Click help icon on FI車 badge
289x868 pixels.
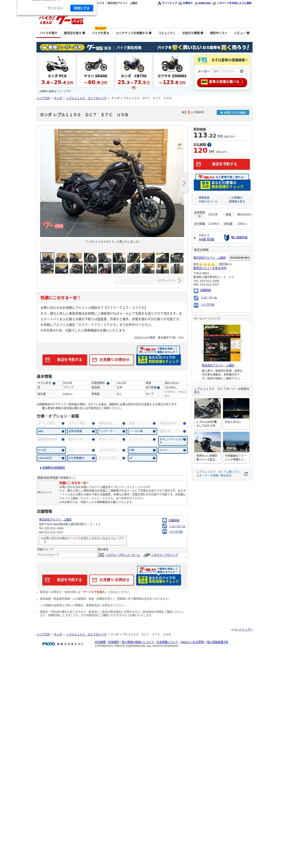tap(154, 450)
